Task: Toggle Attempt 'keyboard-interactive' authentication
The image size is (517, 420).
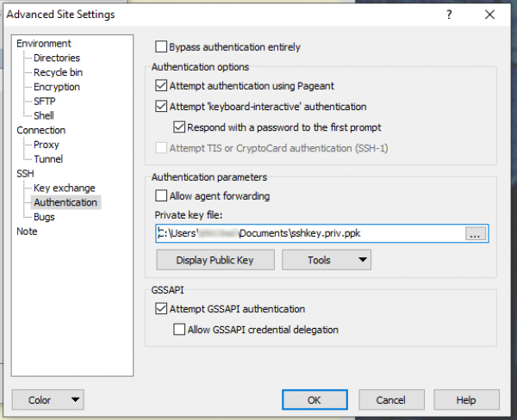Action: click(x=161, y=108)
